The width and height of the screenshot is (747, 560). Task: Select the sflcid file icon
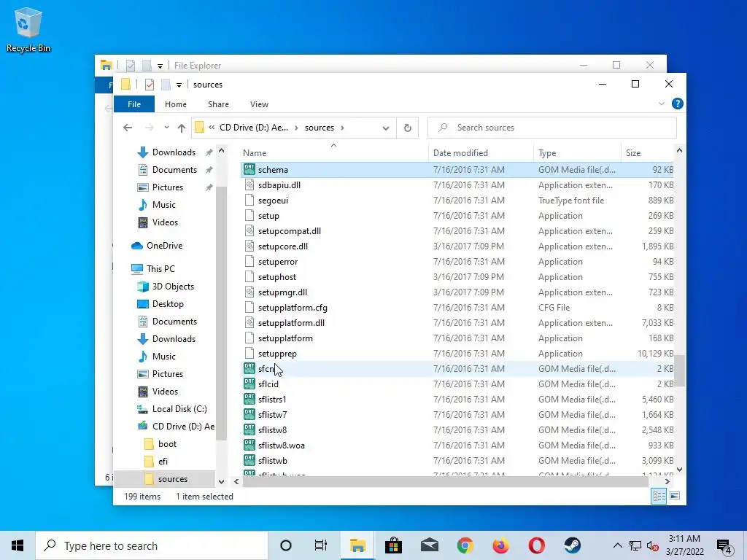click(x=249, y=384)
